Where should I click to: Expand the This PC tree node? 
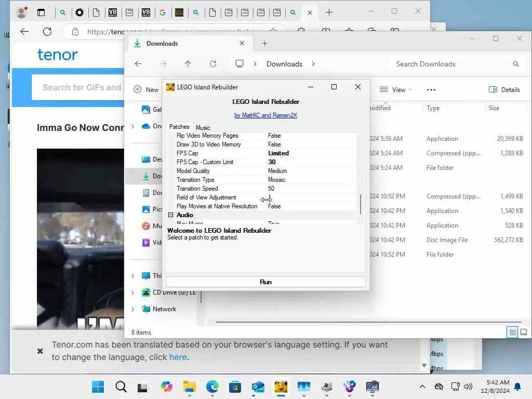[x=133, y=276]
